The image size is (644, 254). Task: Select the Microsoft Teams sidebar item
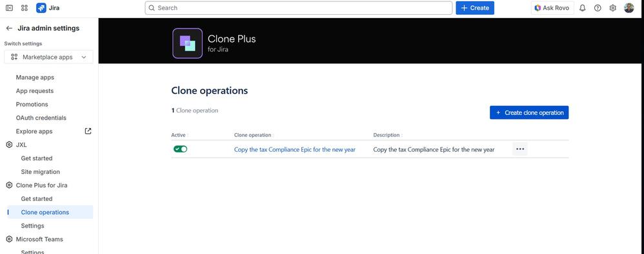click(39, 239)
